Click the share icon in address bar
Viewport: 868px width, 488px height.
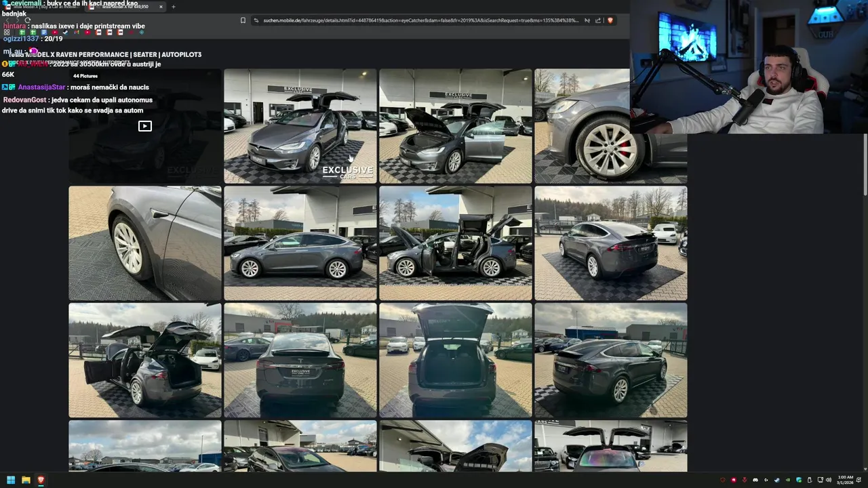point(598,20)
